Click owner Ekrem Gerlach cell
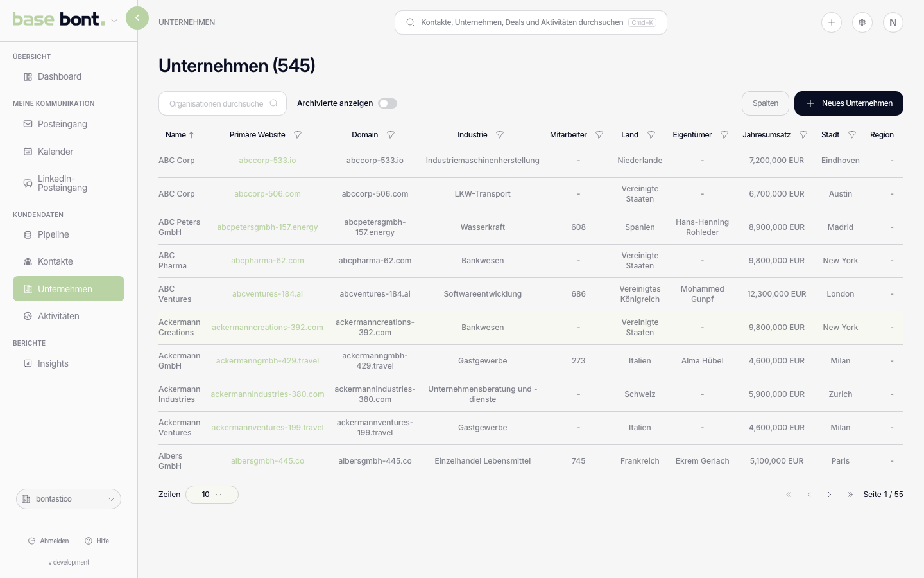 coord(703,461)
